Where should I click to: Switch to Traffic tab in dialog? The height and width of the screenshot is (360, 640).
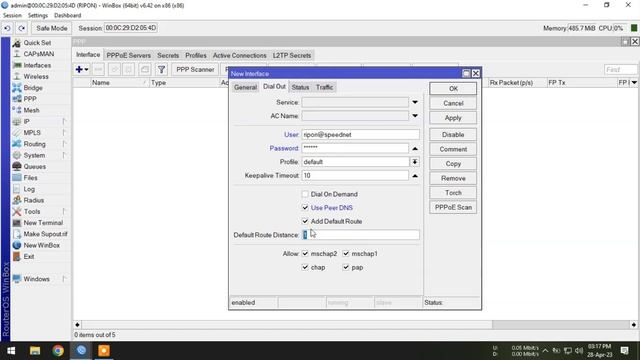pos(324,87)
